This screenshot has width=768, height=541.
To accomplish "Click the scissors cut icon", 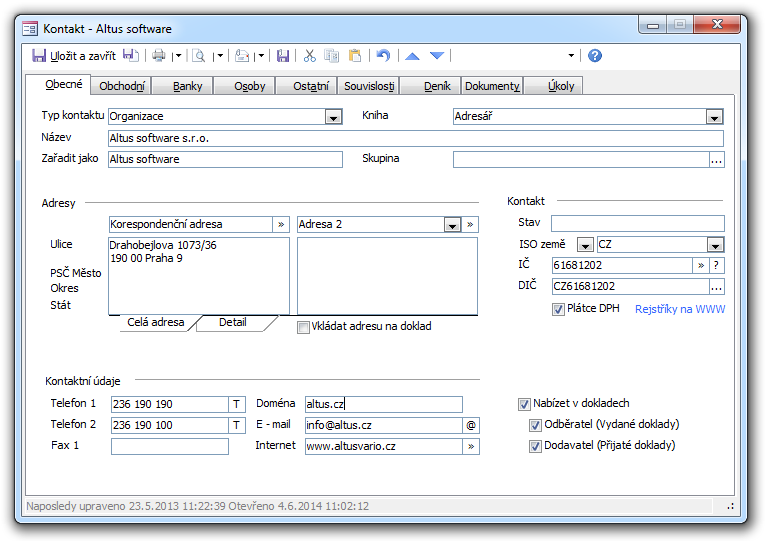I will [x=310, y=56].
